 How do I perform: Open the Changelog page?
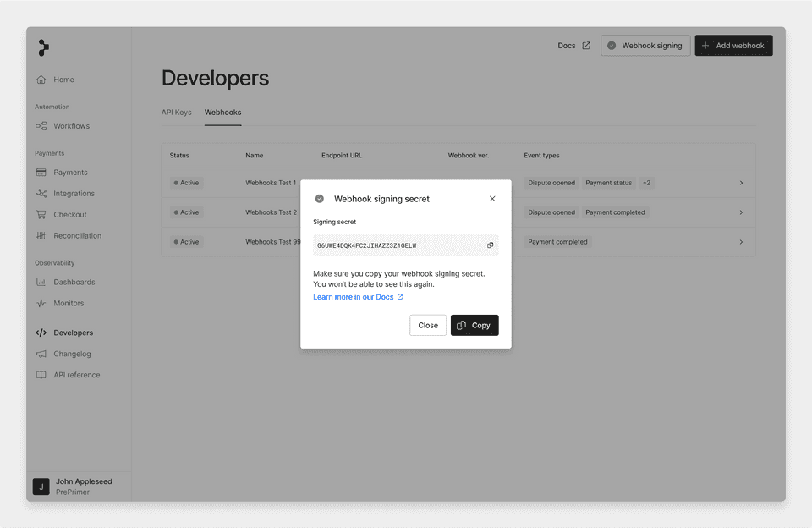pos(72,354)
